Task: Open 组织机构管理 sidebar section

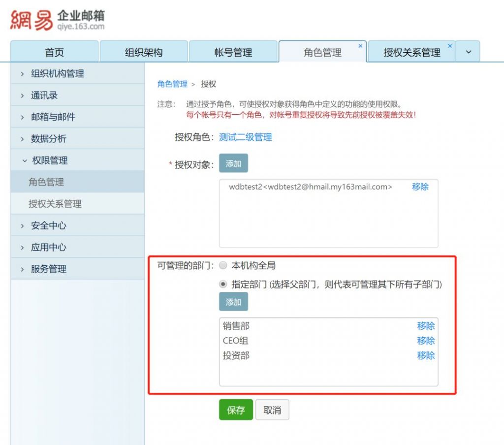Action: [x=77, y=74]
